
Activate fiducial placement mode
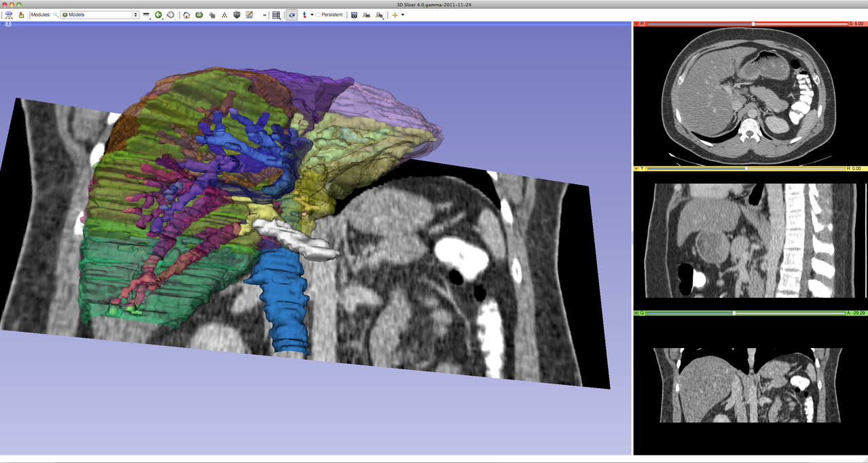(304, 15)
